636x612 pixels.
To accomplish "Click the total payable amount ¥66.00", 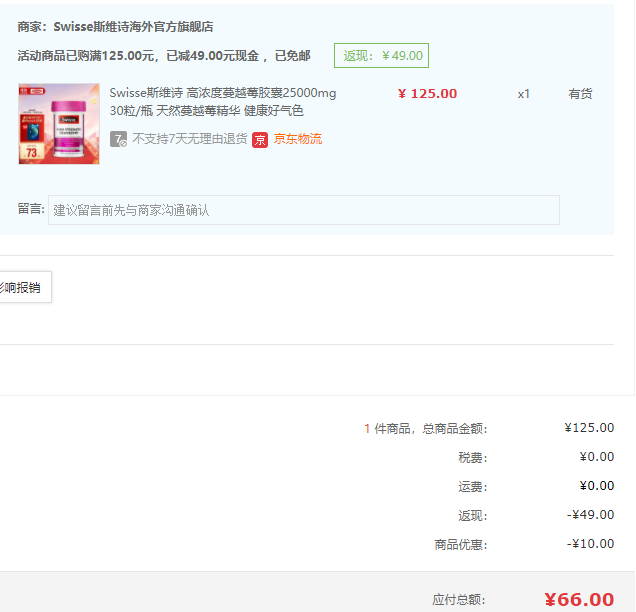I will click(579, 599).
